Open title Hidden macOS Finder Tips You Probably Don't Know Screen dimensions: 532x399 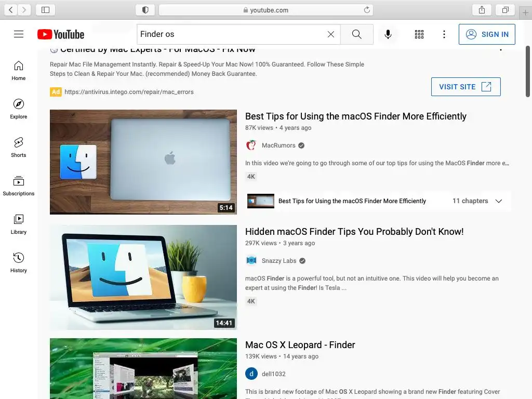click(354, 232)
